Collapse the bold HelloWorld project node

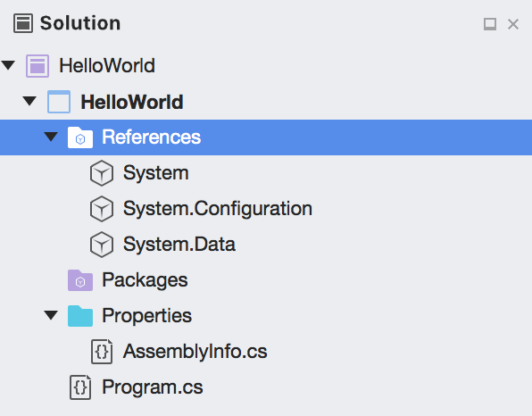pos(29,101)
